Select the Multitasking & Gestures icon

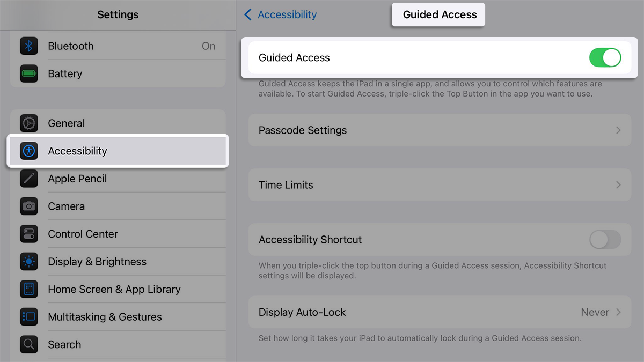(x=29, y=317)
